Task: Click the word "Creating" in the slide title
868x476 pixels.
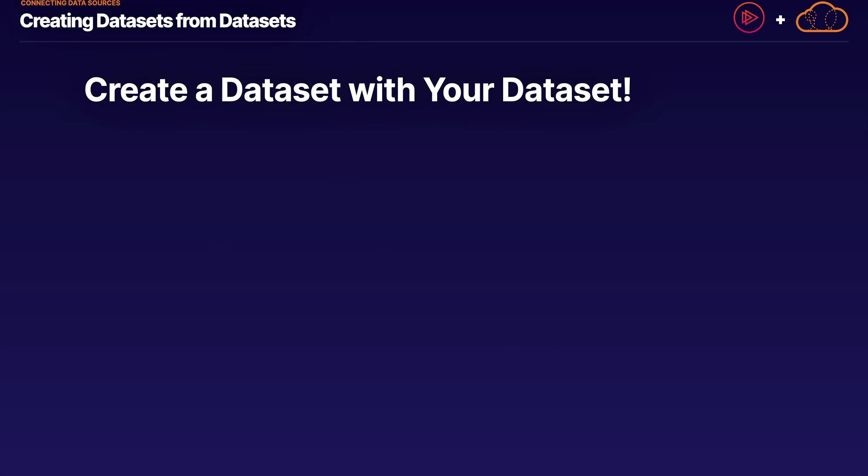Action: [56, 21]
